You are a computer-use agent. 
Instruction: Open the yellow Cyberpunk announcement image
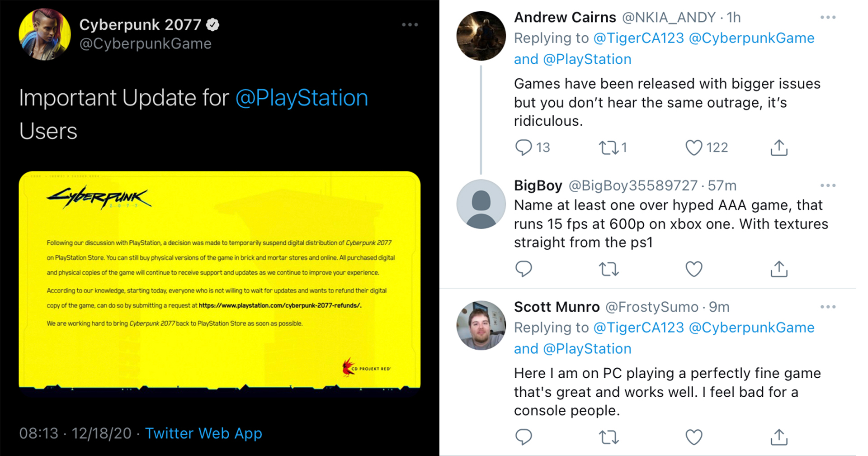[219, 280]
